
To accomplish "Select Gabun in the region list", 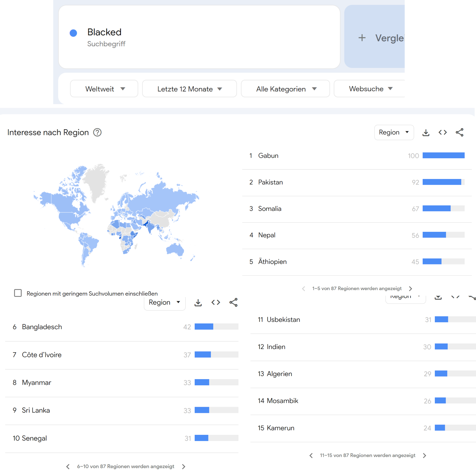I will coord(357,156).
